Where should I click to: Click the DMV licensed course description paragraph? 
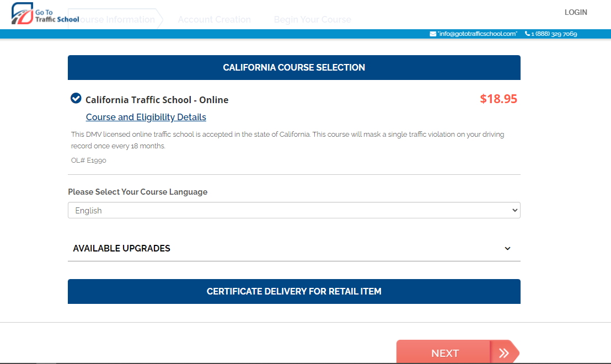(x=287, y=140)
